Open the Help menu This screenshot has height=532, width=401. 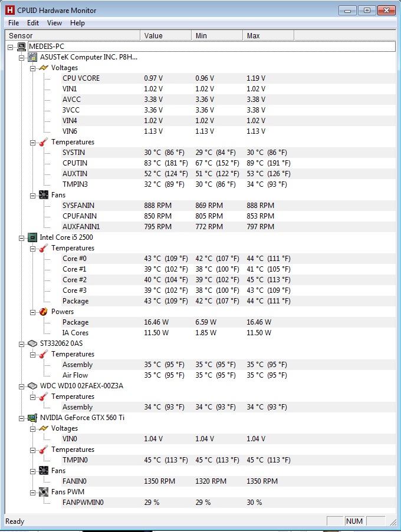[77, 23]
